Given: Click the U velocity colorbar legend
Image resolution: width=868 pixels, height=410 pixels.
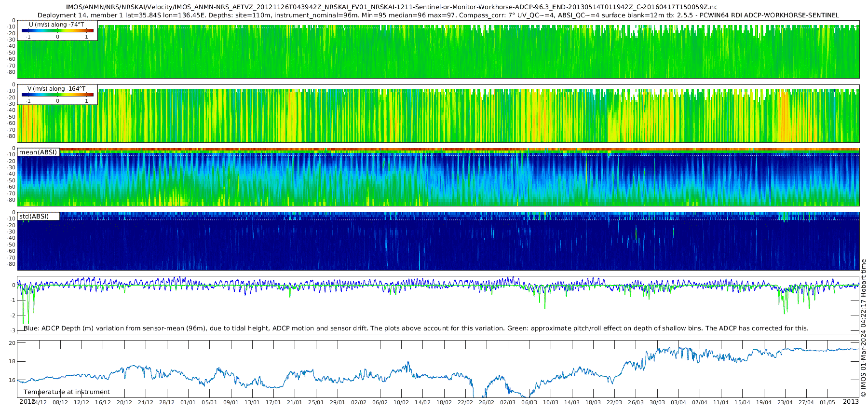Looking at the screenshot, I should [57, 30].
